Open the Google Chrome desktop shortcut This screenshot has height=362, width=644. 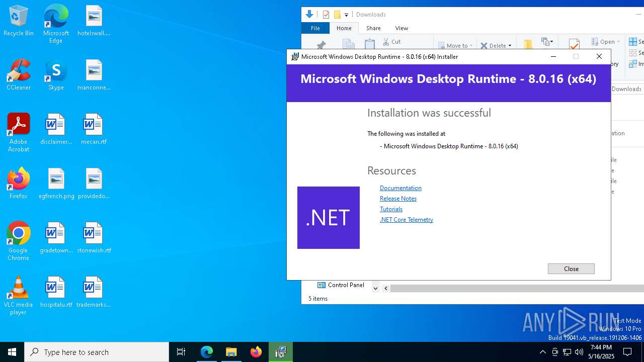[19, 241]
